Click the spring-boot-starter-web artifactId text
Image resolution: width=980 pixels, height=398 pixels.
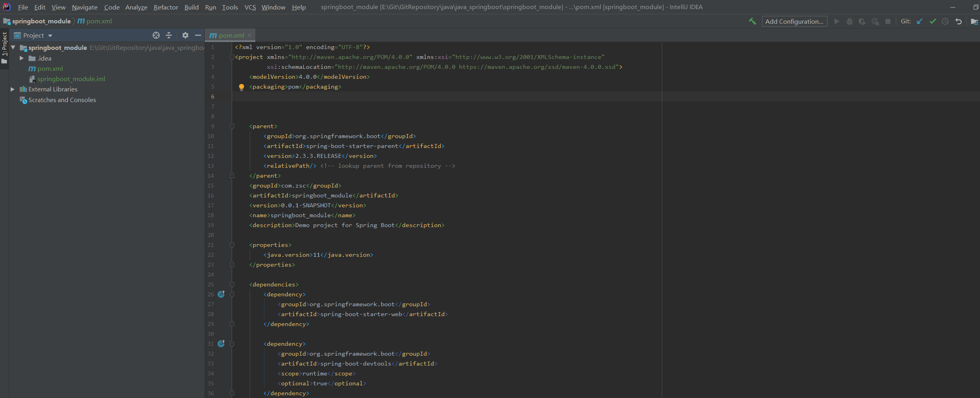(361, 314)
